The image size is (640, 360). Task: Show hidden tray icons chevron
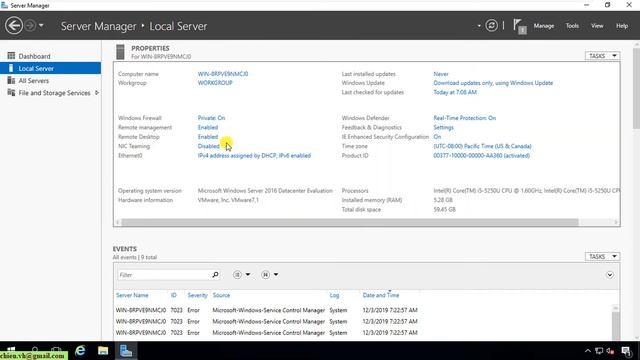pos(588,351)
